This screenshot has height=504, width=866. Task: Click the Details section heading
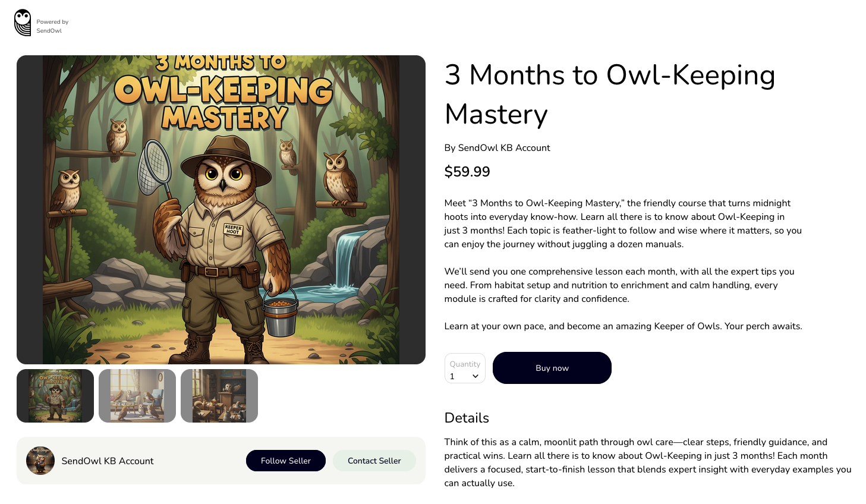(x=467, y=418)
